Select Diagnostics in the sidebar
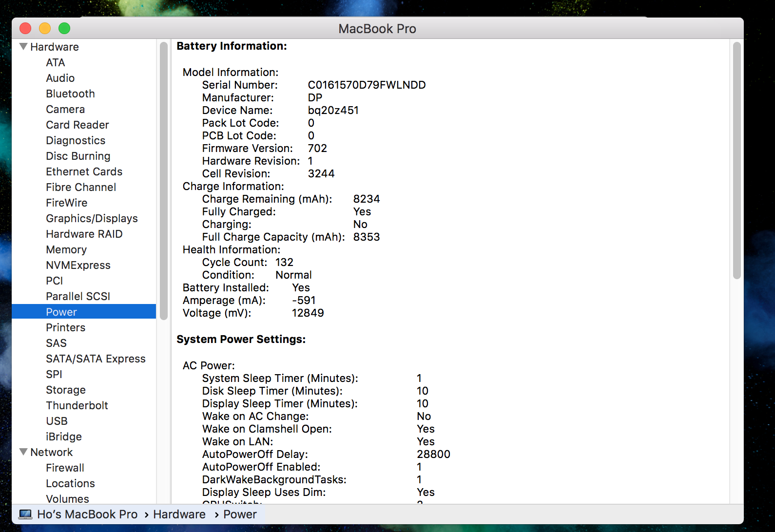Screen dimensions: 775x532 [76, 140]
